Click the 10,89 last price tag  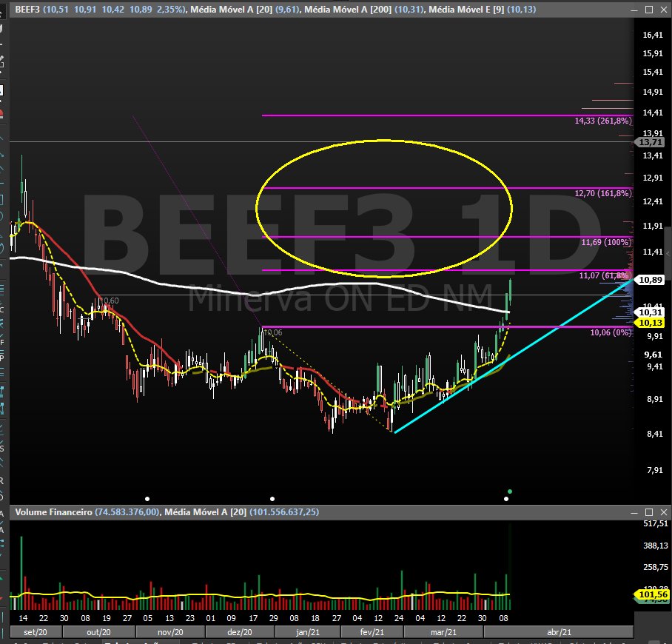tap(650, 280)
